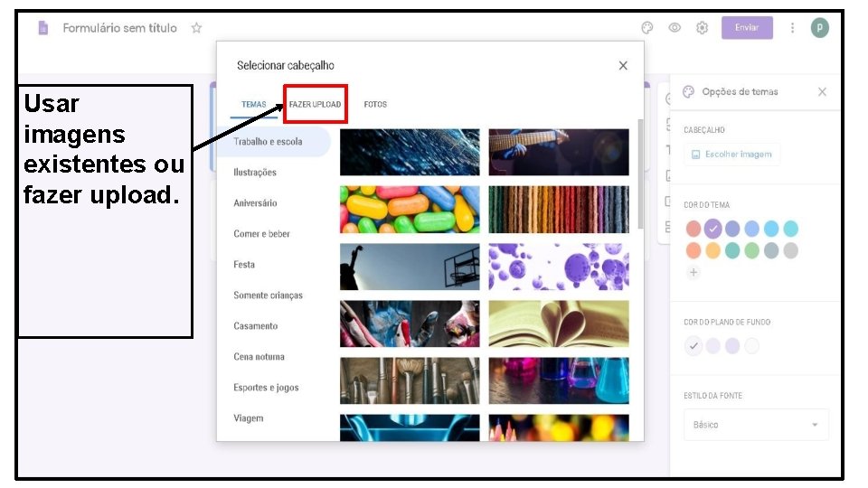Select the white background color swatch
The height and width of the screenshot is (488, 868).
click(751, 346)
